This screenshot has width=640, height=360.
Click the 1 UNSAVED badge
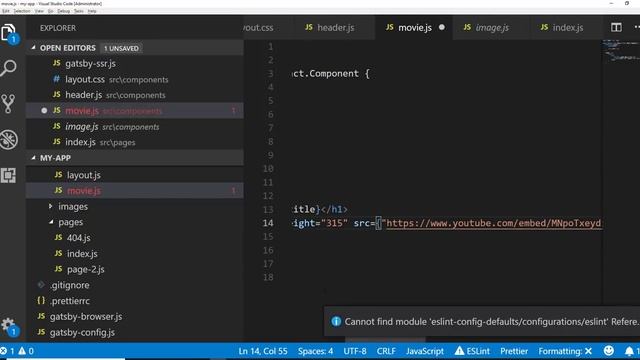pyautogui.click(x=121, y=48)
